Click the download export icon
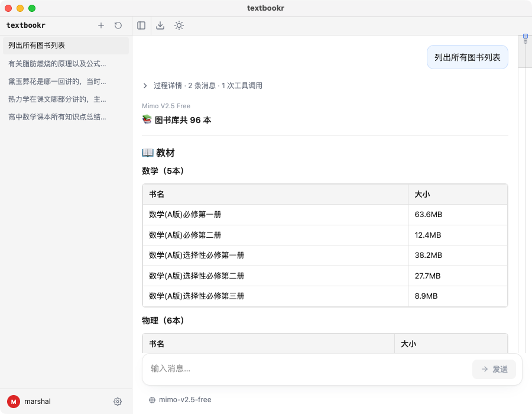Screen dimensions: 532x414 click(160, 25)
